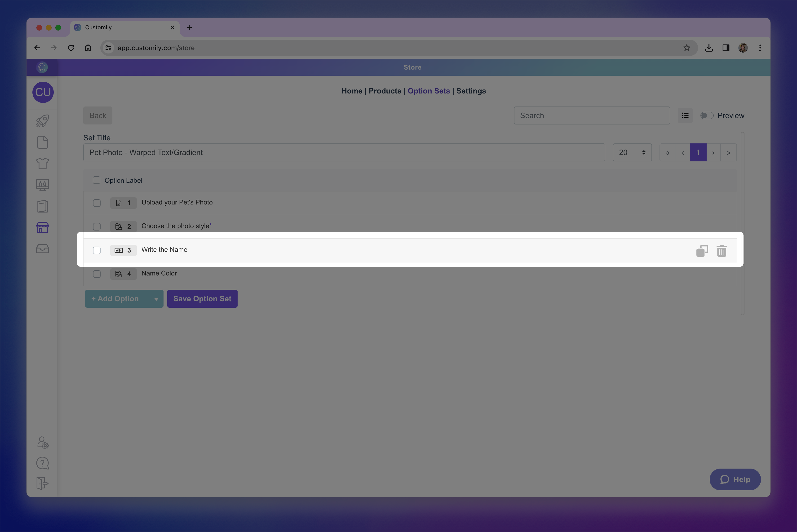Image resolution: width=797 pixels, height=532 pixels.
Task: Navigate to the Products menu item
Action: click(385, 91)
